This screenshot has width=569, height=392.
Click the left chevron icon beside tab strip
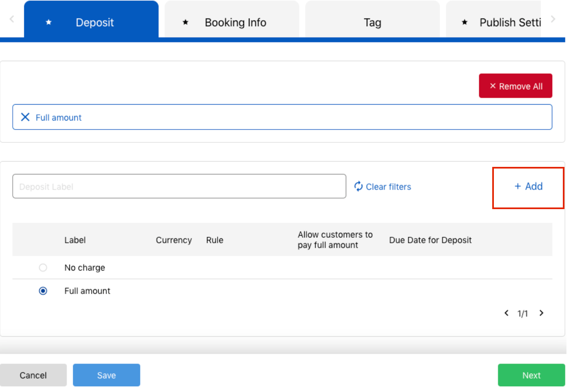tap(11, 19)
